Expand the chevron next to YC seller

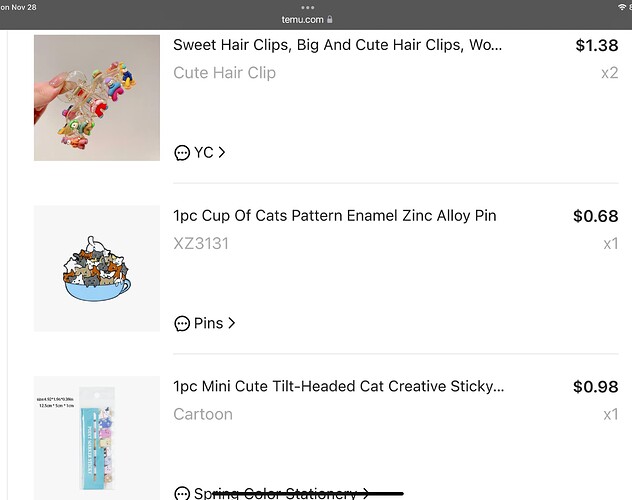[222, 153]
